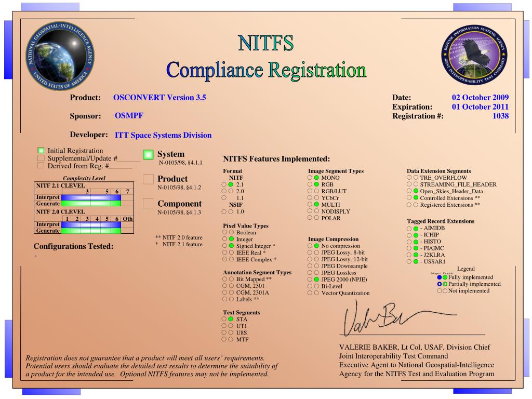Click the green circle beside ICHIP

416,235
